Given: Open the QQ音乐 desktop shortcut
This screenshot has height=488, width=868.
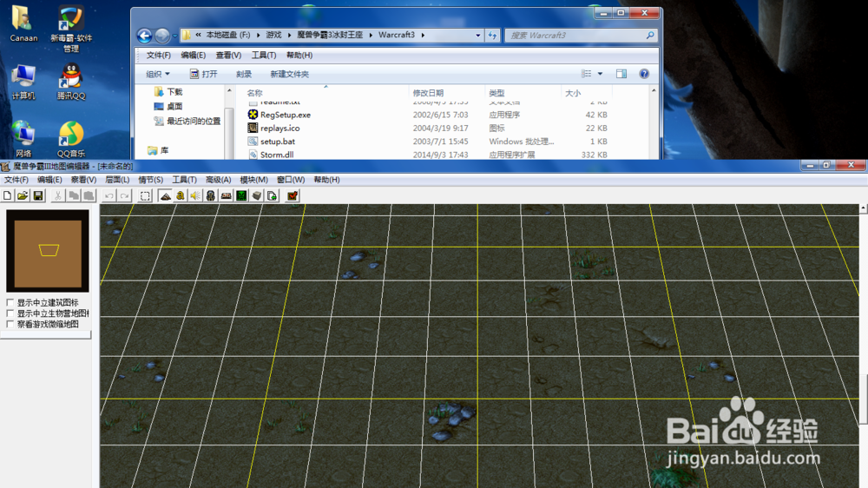Looking at the screenshot, I should tap(71, 140).
